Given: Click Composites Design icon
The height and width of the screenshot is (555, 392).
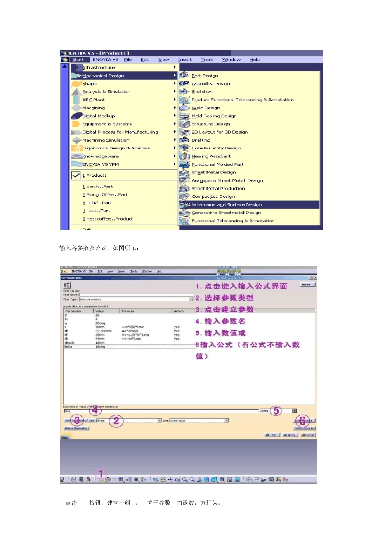Looking at the screenshot, I should click(184, 196).
